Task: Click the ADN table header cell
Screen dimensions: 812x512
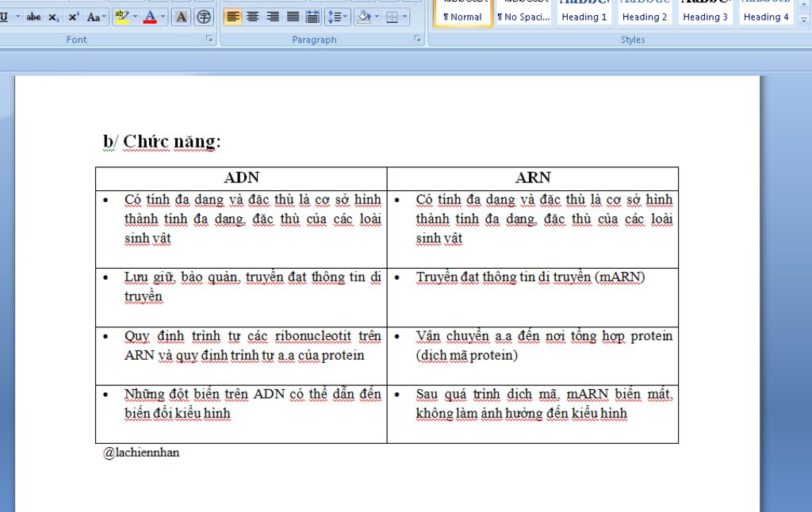Action: (x=241, y=178)
